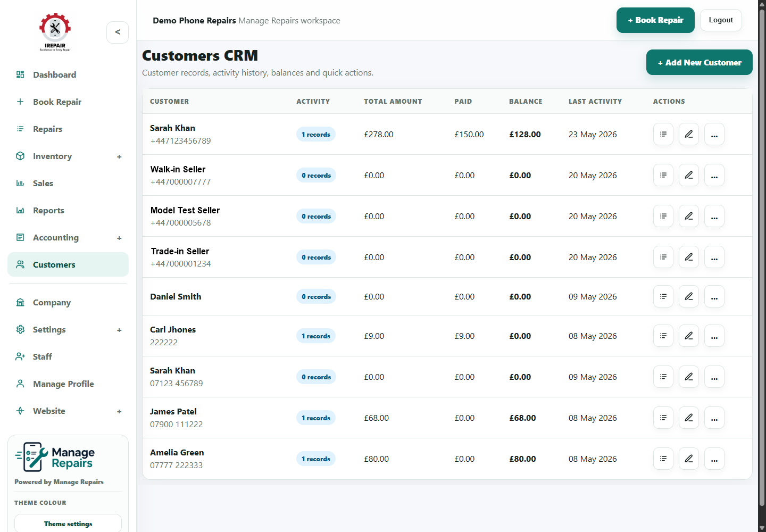Open more actions for Daniel Smith
Viewport: 766px width, 532px height.
tap(714, 296)
